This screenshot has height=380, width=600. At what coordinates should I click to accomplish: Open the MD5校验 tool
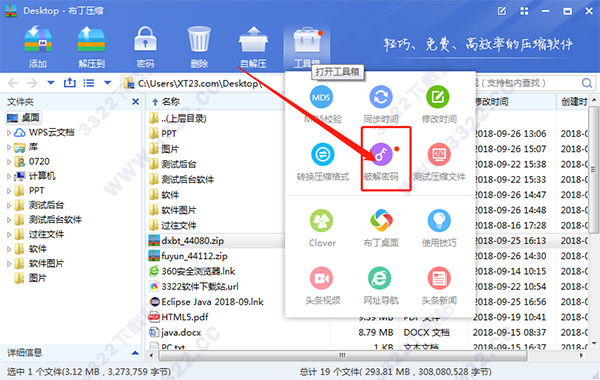click(322, 104)
